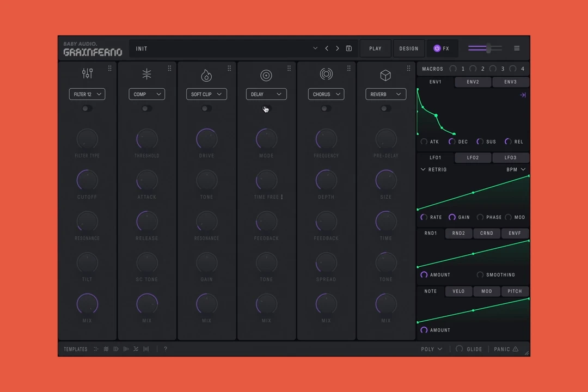Click the soft clip flame icon
588x392 pixels.
coord(206,75)
